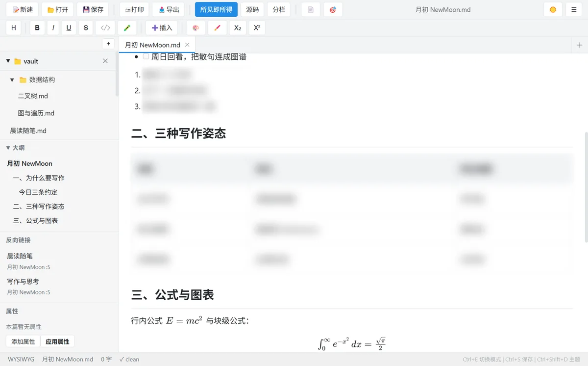Screen dimensions: 588x366
Task: Switch the theme with the sun icon
Action: (x=553, y=9)
